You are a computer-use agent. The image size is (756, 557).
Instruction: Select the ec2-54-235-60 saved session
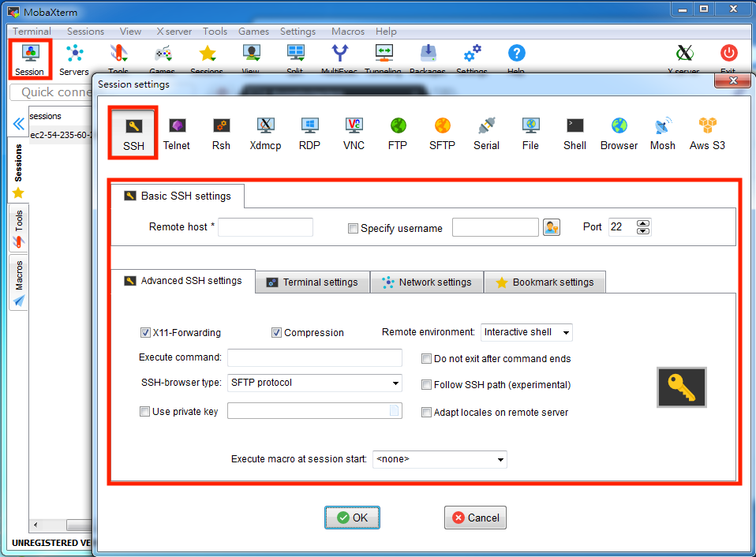pos(61,135)
